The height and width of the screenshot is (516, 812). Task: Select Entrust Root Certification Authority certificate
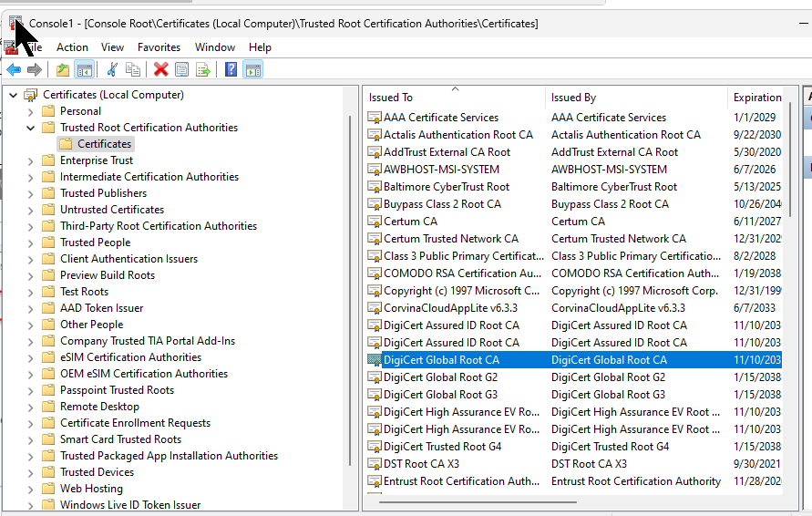pyautogui.click(x=461, y=481)
